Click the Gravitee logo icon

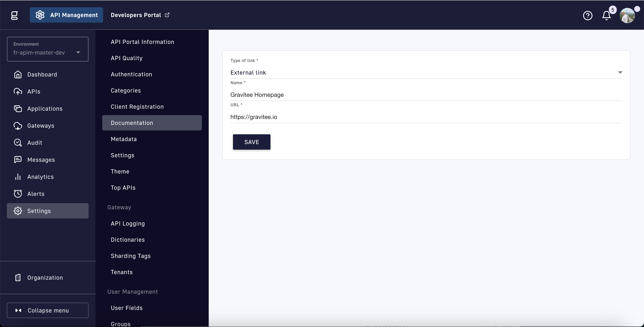click(x=14, y=15)
